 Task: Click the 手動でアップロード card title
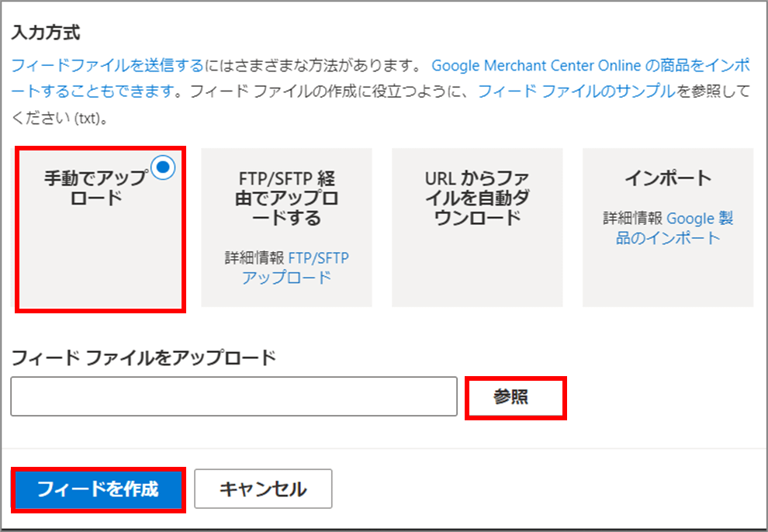(95, 188)
